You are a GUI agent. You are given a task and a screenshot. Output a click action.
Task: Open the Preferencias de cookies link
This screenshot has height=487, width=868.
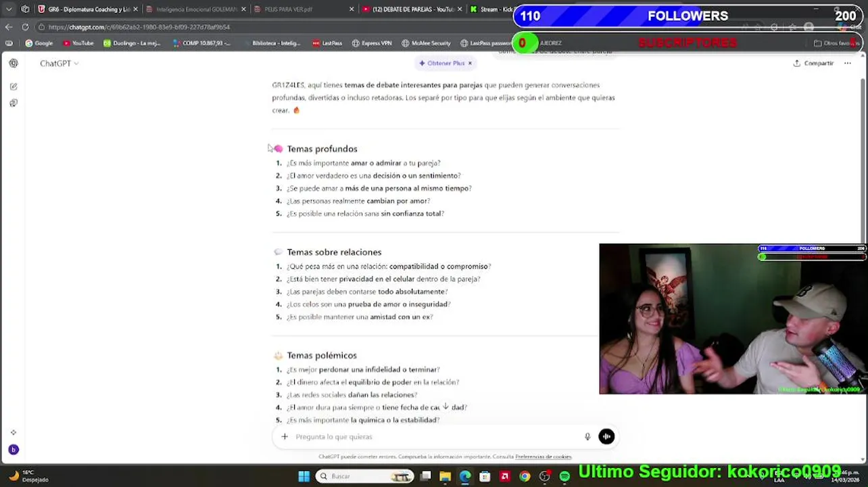[x=543, y=457]
